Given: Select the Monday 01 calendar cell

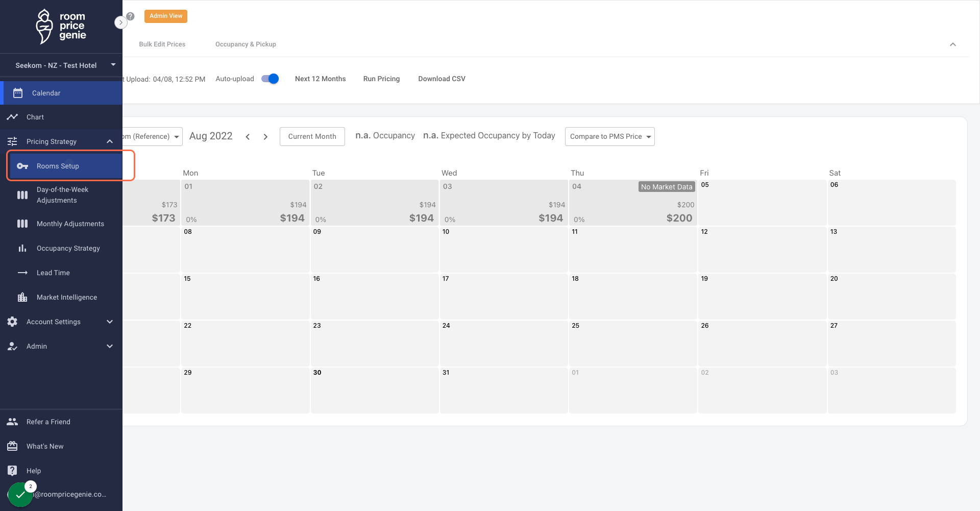Looking at the screenshot, I should pos(246,203).
